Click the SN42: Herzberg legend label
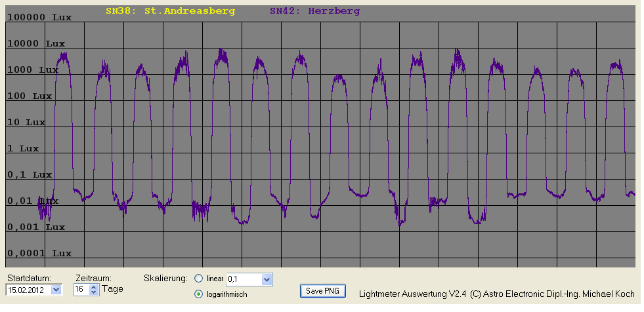The width and height of the screenshot is (644, 312). pyautogui.click(x=314, y=11)
